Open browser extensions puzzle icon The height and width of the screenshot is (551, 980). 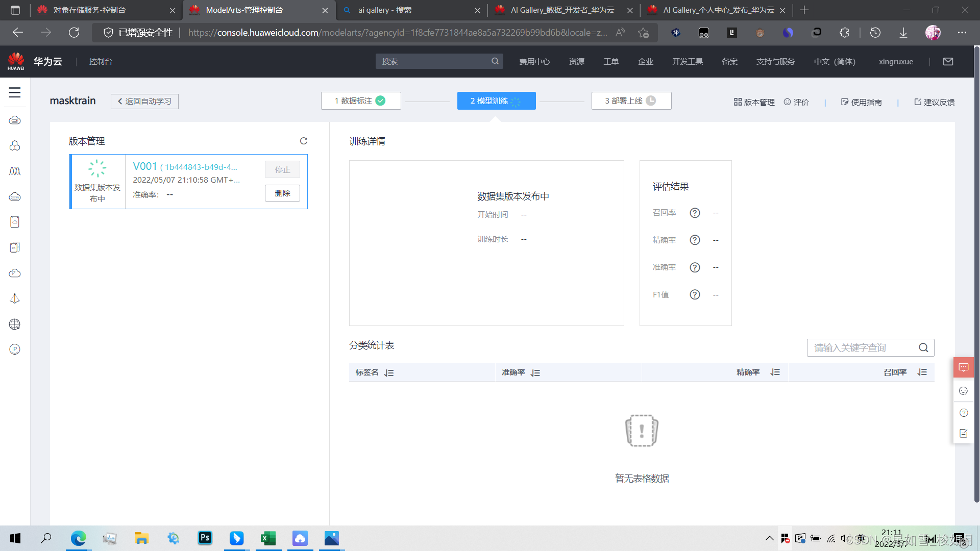(844, 33)
